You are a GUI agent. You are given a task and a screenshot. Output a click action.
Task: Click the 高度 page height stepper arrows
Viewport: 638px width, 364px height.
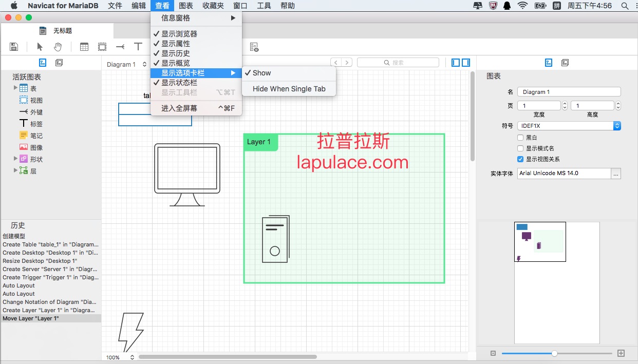pyautogui.click(x=618, y=106)
